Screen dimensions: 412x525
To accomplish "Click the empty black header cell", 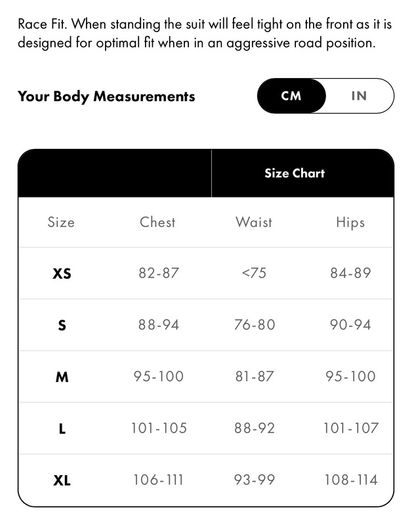I will pyautogui.click(x=115, y=173).
